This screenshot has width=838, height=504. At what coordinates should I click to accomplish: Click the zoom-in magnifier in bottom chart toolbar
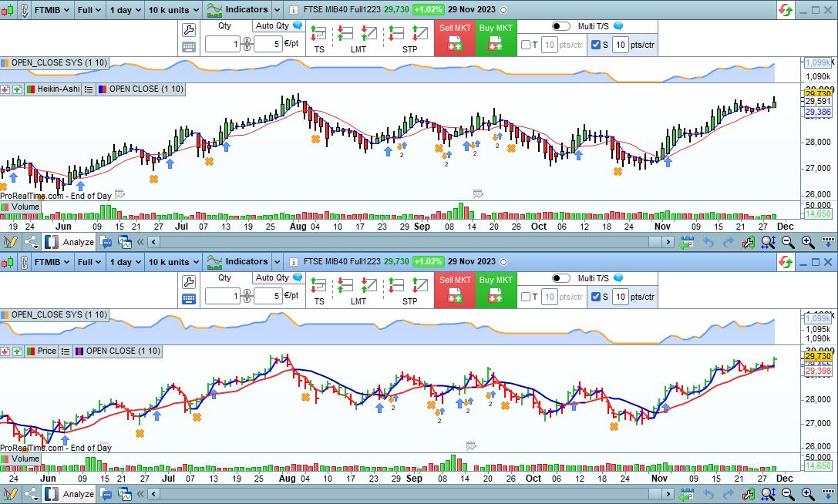807,495
